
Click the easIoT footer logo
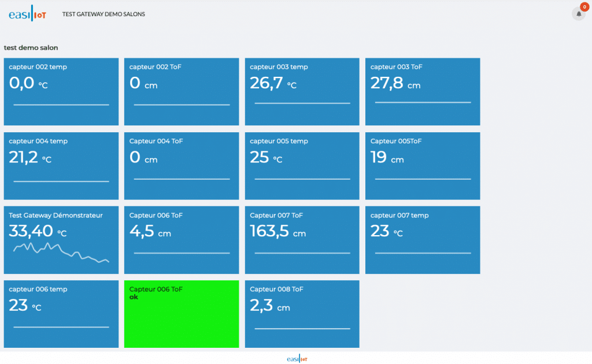pos(297,359)
